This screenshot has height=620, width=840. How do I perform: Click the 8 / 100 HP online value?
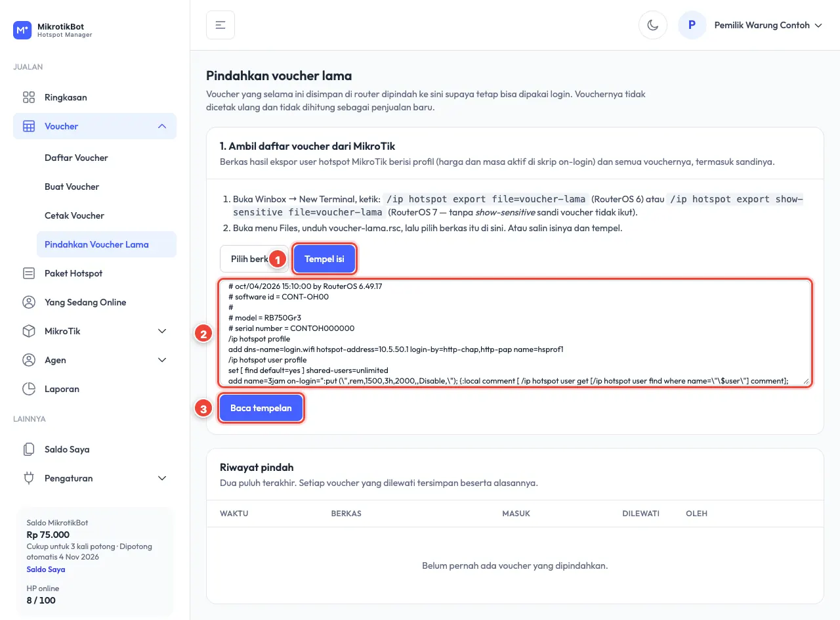click(40, 600)
